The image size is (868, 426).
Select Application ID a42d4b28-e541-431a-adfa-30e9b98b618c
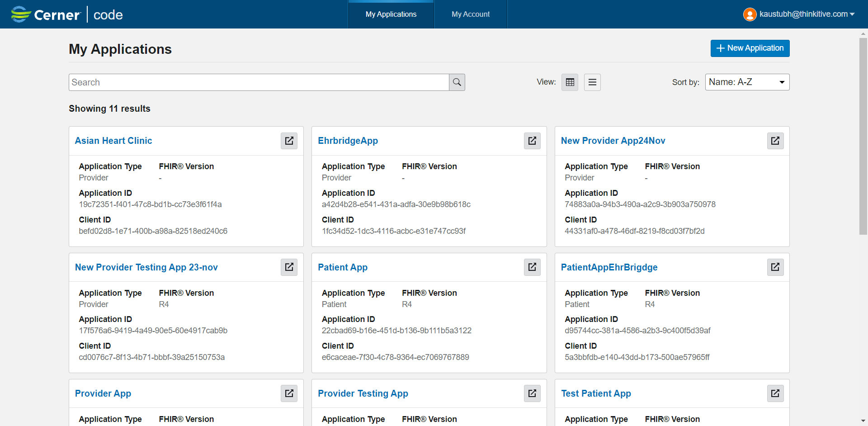pos(396,204)
